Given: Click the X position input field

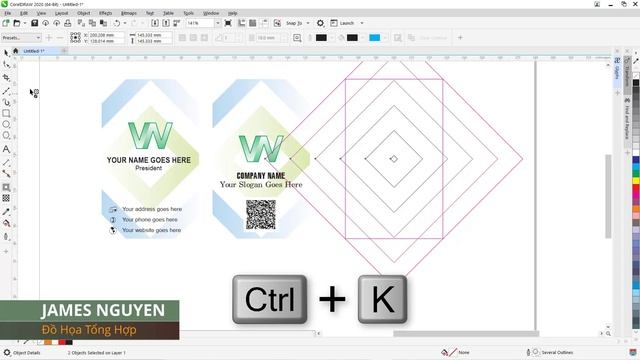Looking at the screenshot, I should (x=106, y=35).
